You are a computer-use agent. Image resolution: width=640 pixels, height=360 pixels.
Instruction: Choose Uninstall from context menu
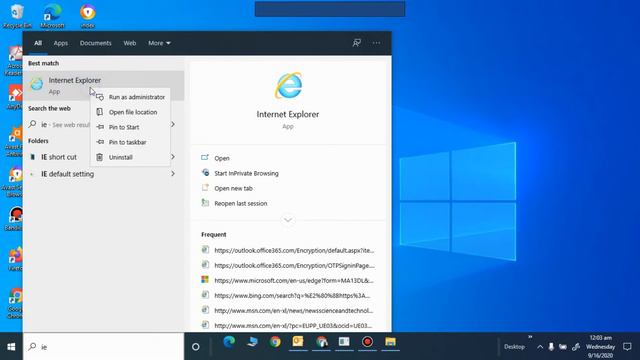(x=130, y=157)
